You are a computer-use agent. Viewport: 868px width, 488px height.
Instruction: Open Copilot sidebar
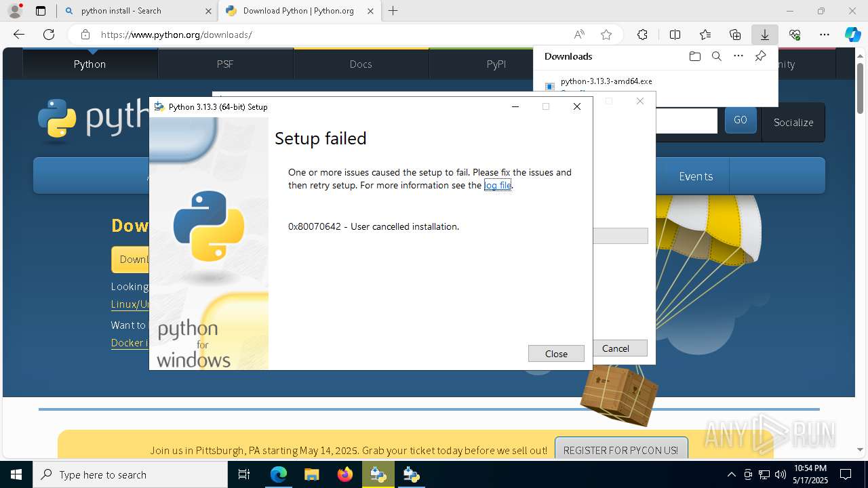coord(853,35)
